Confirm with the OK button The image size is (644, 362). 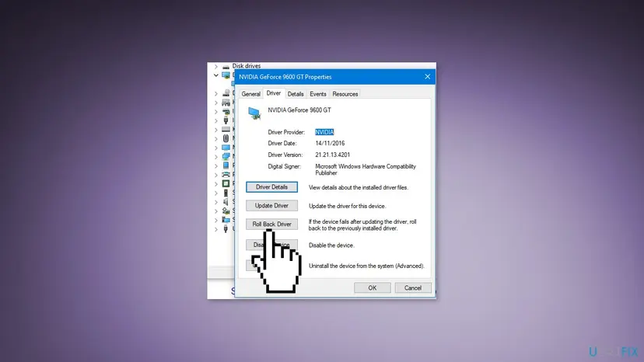[x=372, y=287]
